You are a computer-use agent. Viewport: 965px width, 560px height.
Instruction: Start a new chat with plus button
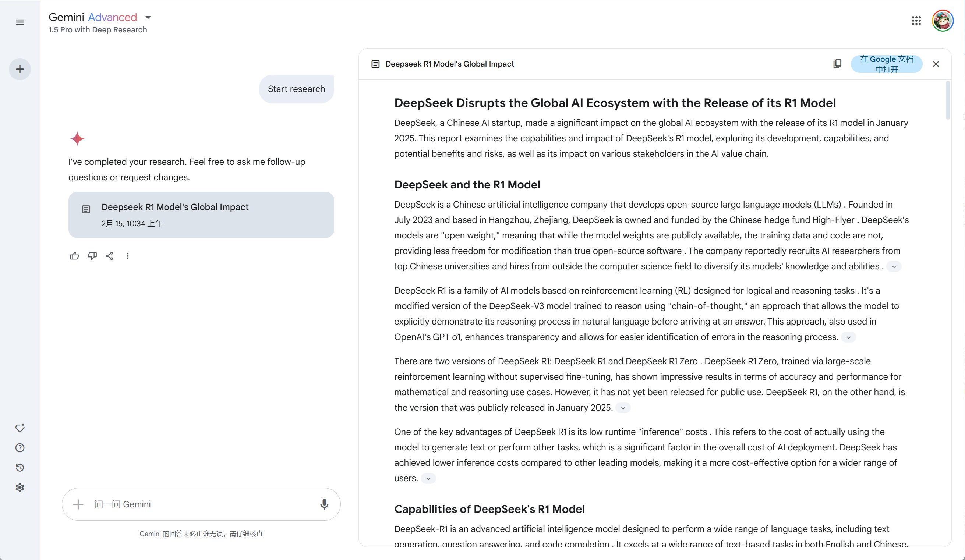[x=20, y=69]
